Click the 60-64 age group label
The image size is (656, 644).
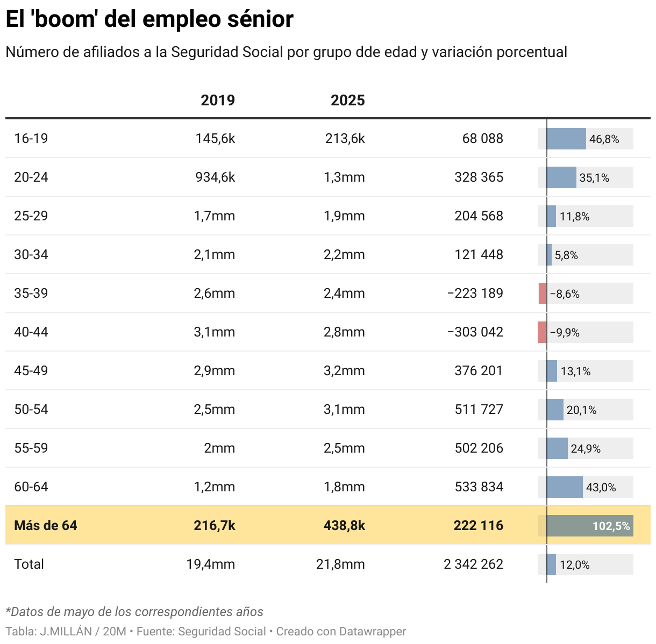click(31, 487)
